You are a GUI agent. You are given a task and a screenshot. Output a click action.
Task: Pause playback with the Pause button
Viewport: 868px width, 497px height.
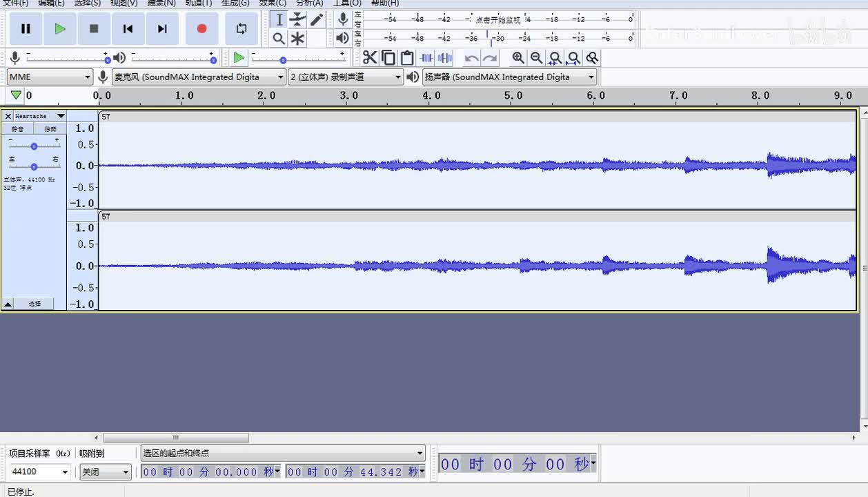coord(26,29)
